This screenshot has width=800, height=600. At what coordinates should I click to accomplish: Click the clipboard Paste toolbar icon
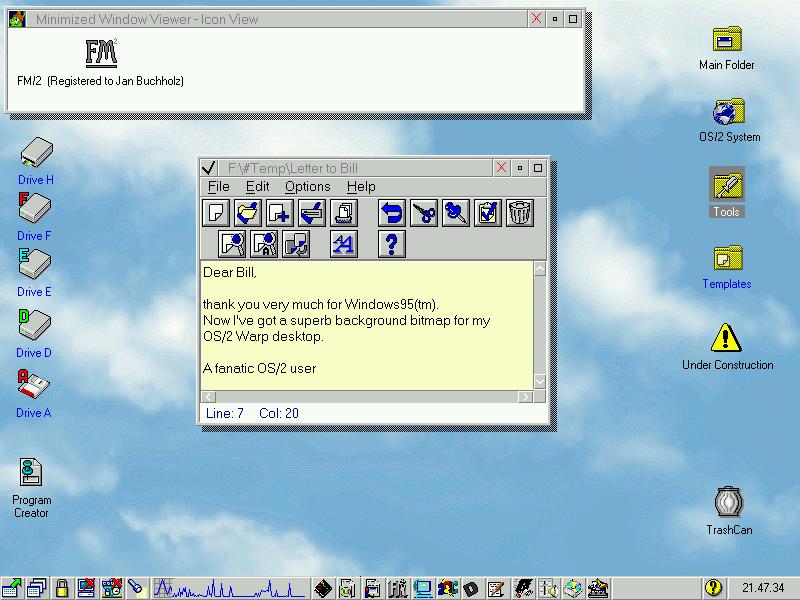click(487, 212)
